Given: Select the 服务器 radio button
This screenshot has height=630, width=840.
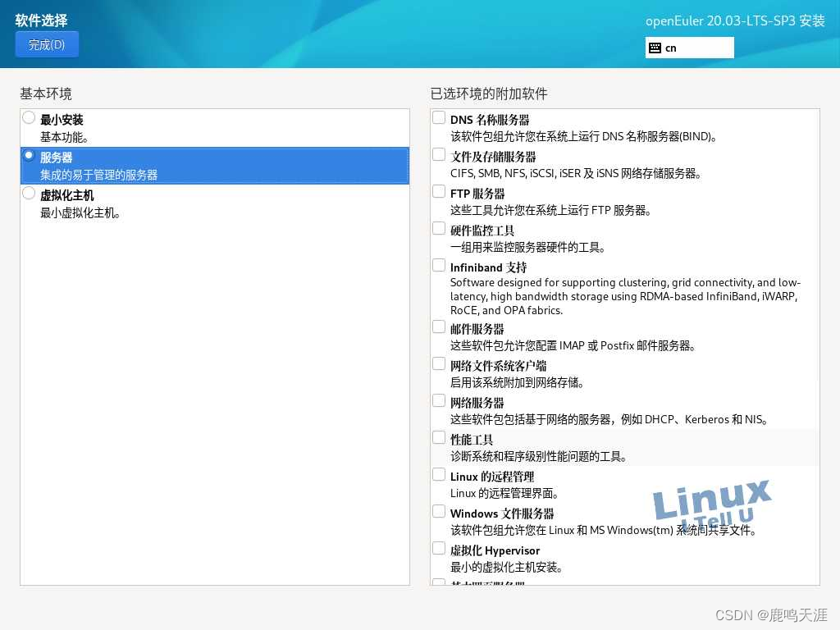Looking at the screenshot, I should tap(29, 155).
